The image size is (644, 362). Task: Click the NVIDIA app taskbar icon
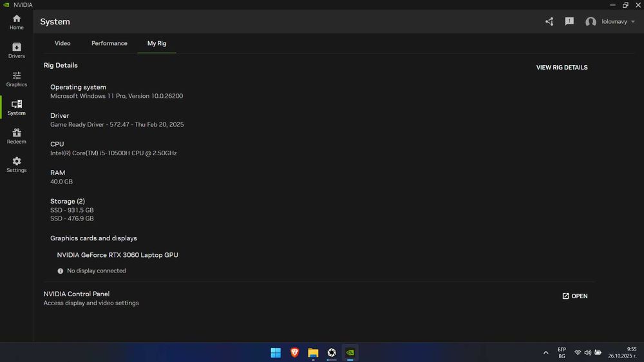pyautogui.click(x=350, y=352)
